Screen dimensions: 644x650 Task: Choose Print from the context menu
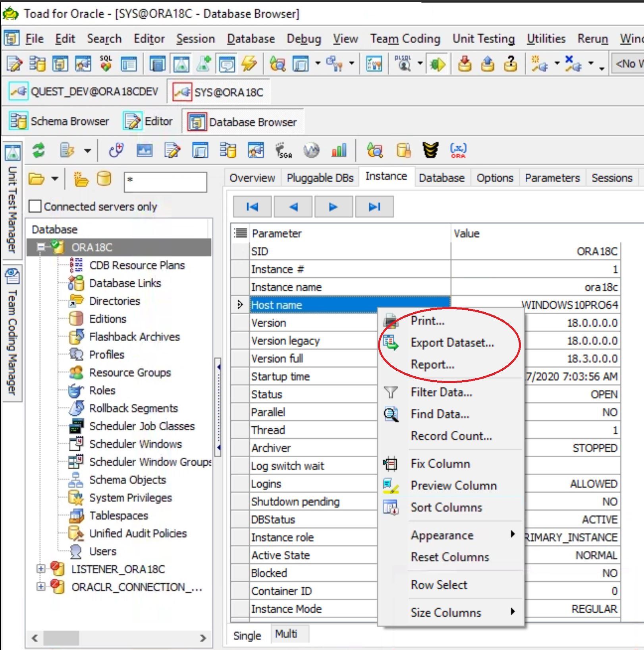(x=428, y=321)
